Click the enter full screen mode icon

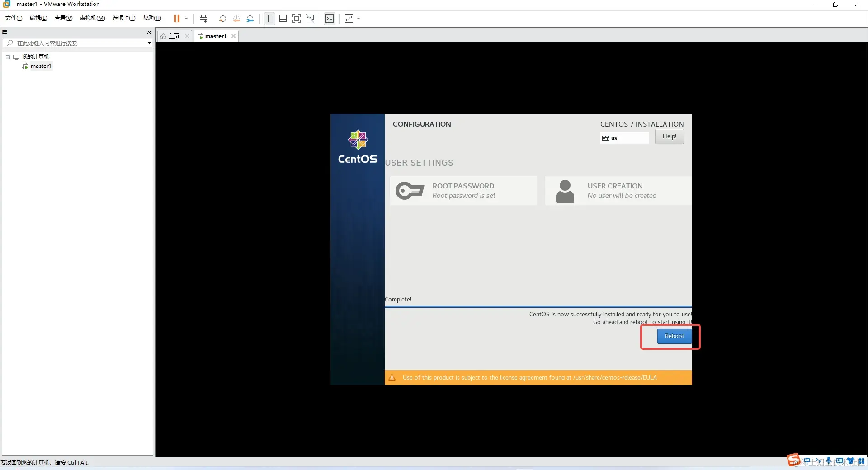click(x=297, y=19)
